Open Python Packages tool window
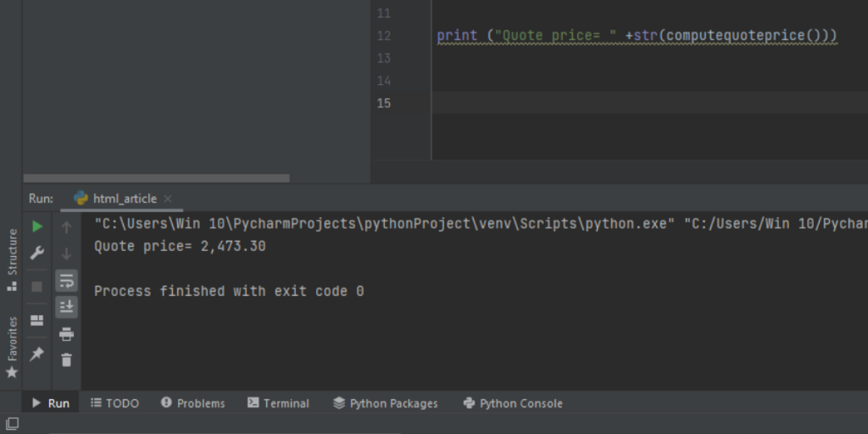Image resolution: width=868 pixels, height=434 pixels. pyautogui.click(x=386, y=403)
